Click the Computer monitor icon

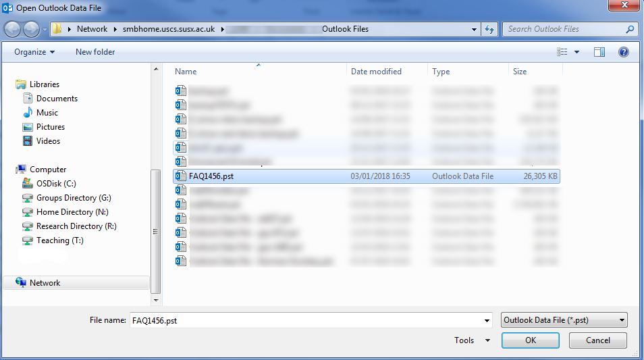click(x=21, y=169)
